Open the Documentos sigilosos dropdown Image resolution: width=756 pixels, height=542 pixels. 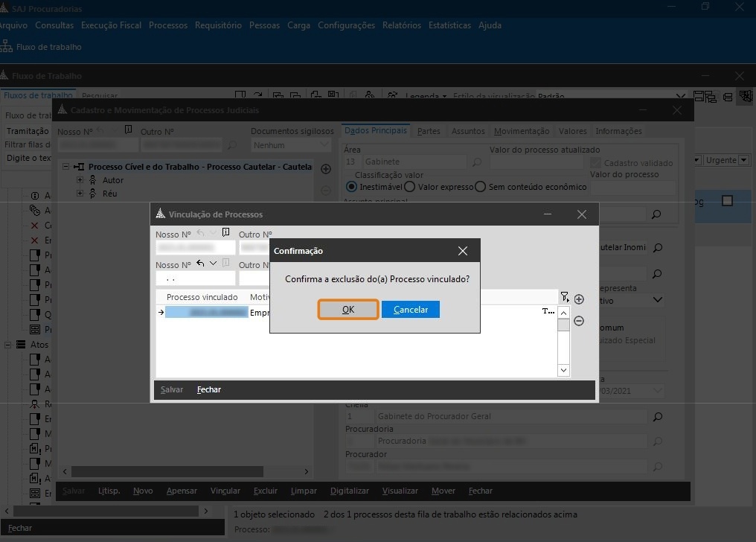[324, 145]
